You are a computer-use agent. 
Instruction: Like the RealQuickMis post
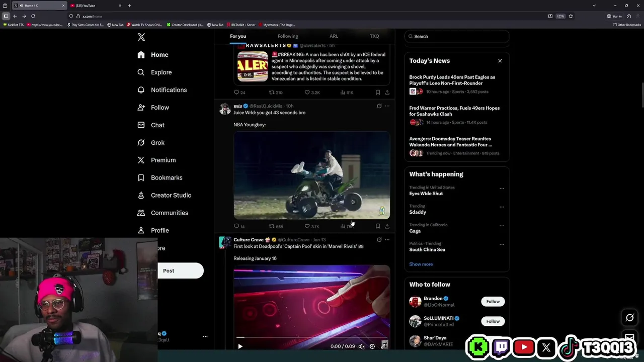[312, 226]
